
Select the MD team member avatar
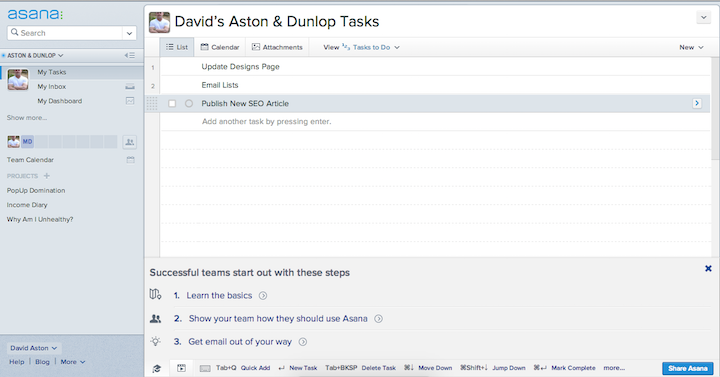(x=28, y=141)
